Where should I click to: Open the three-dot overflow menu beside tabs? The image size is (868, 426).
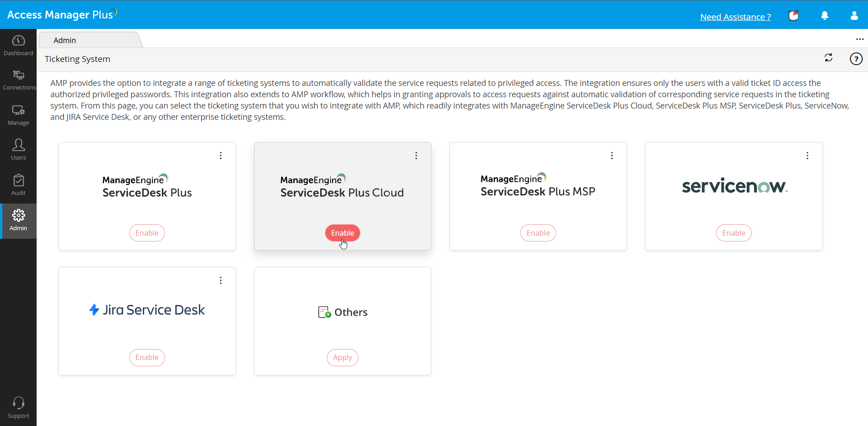tap(859, 39)
